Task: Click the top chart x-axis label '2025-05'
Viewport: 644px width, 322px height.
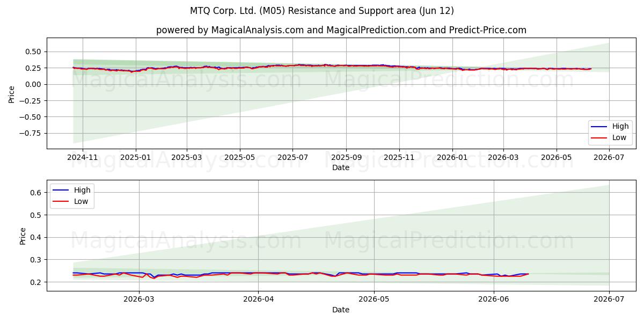Action: 239,157
